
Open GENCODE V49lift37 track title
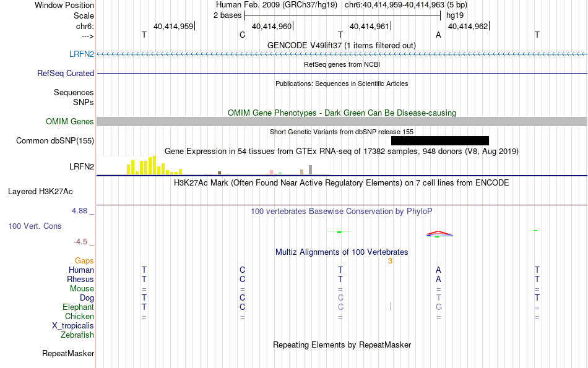click(x=342, y=45)
